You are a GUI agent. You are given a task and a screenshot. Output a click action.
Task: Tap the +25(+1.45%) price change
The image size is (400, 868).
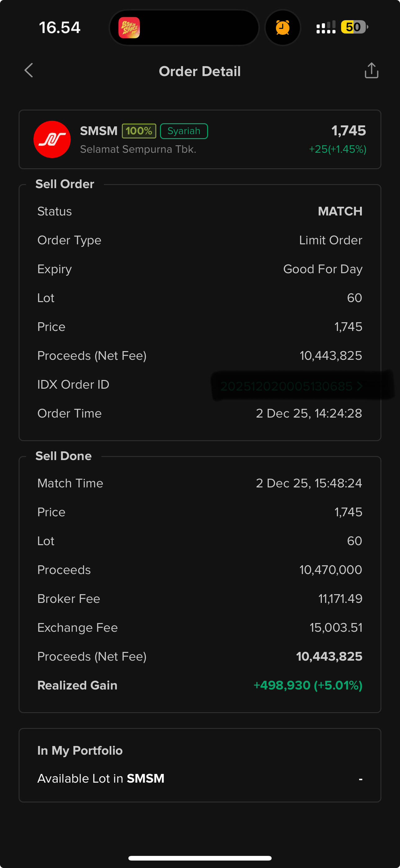[337, 149]
